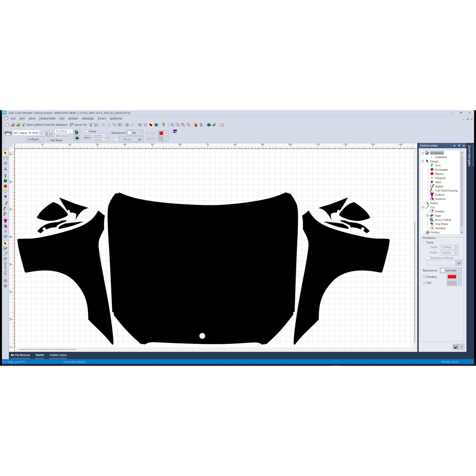
Task: Select the blue Star tool
Action: (5, 196)
